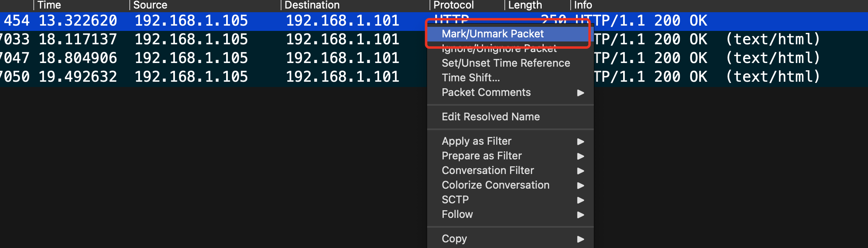Choose Set/Unset Time Reference option
The width and height of the screenshot is (868, 248).
pyautogui.click(x=506, y=63)
